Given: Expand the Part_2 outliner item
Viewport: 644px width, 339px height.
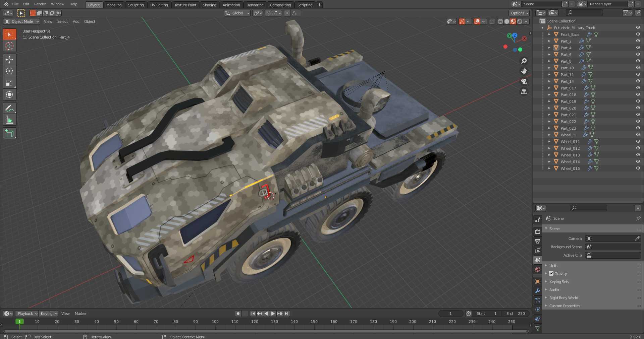Looking at the screenshot, I should pos(549,41).
